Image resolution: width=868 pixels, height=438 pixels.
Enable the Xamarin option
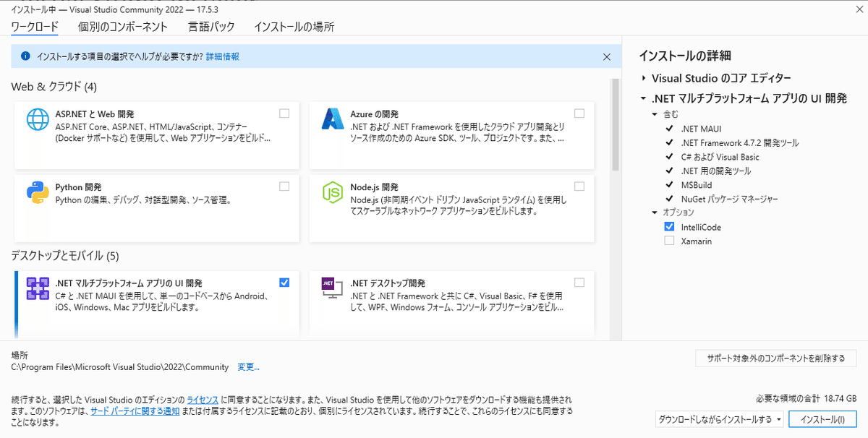coord(669,241)
